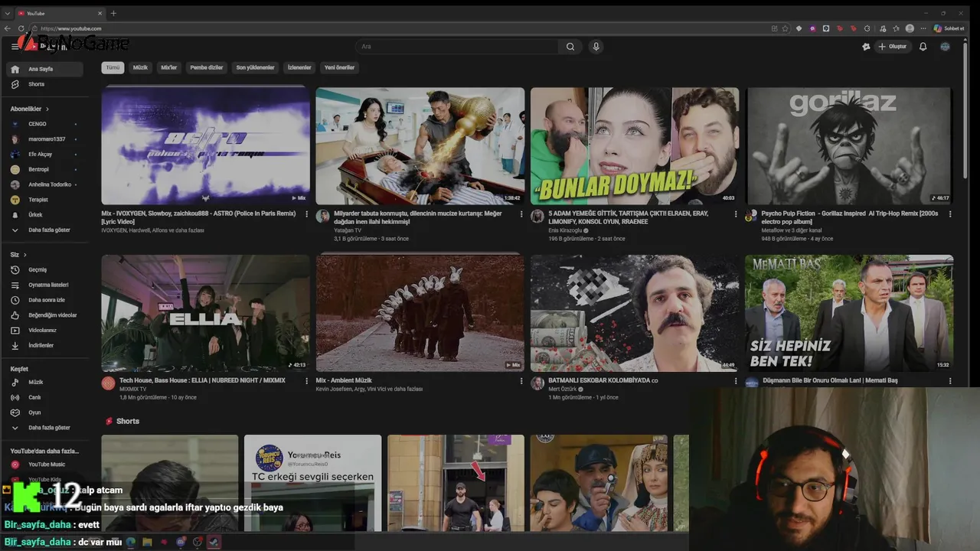This screenshot has height=551, width=980.
Task: Expand Siz section chevron
Action: coord(24,254)
